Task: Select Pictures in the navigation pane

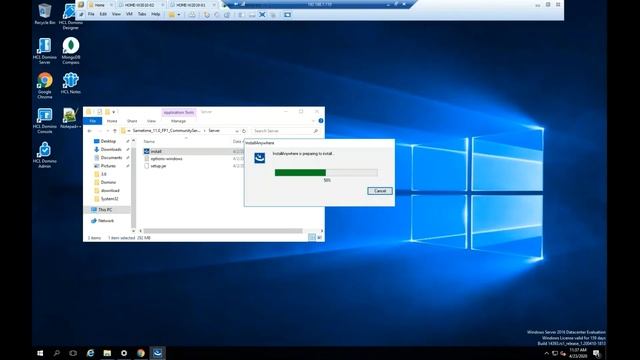Action: [x=108, y=166]
